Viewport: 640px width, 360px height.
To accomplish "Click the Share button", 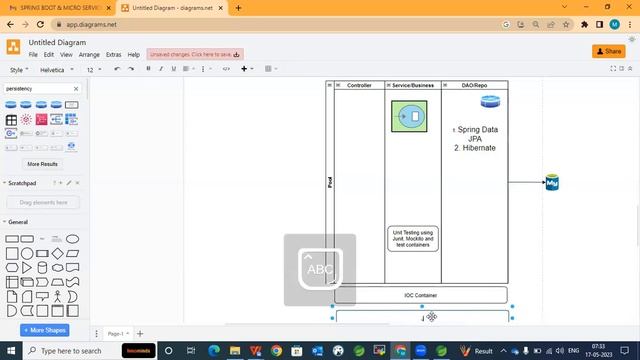I will [x=609, y=51].
